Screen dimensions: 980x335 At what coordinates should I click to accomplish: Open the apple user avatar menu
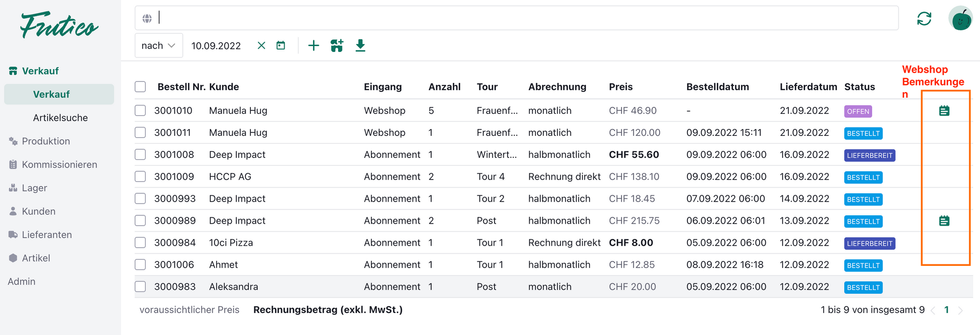(960, 19)
